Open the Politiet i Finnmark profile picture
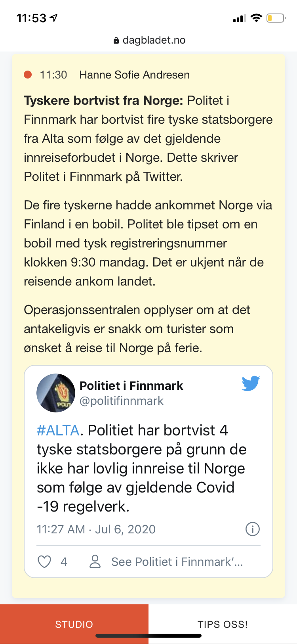 (56, 393)
